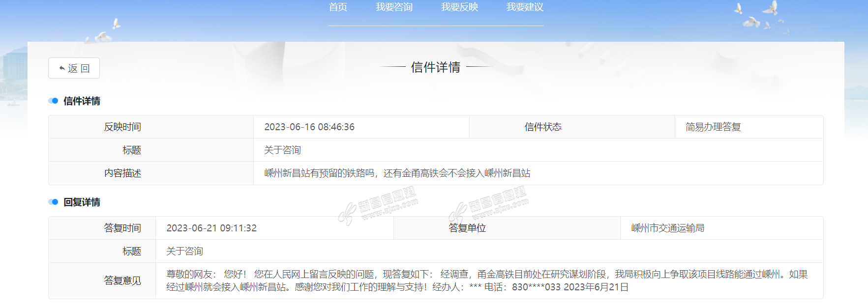Viewport: 868px width, 307px height.
Task: Click blue bullet icon beside 回复详情 heading
Action: (53, 202)
